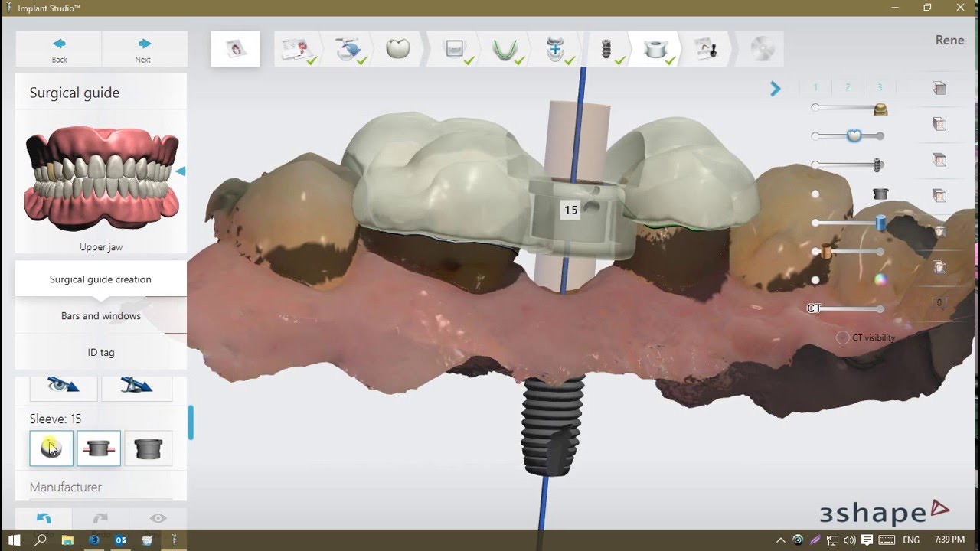The width and height of the screenshot is (980, 551).
Task: Click the left panel vertical scrollbar
Action: [x=191, y=422]
